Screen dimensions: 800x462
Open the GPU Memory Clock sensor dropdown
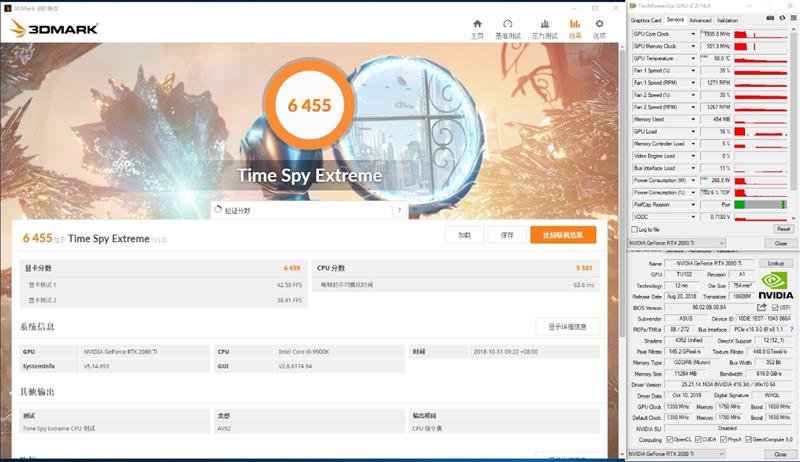point(693,46)
